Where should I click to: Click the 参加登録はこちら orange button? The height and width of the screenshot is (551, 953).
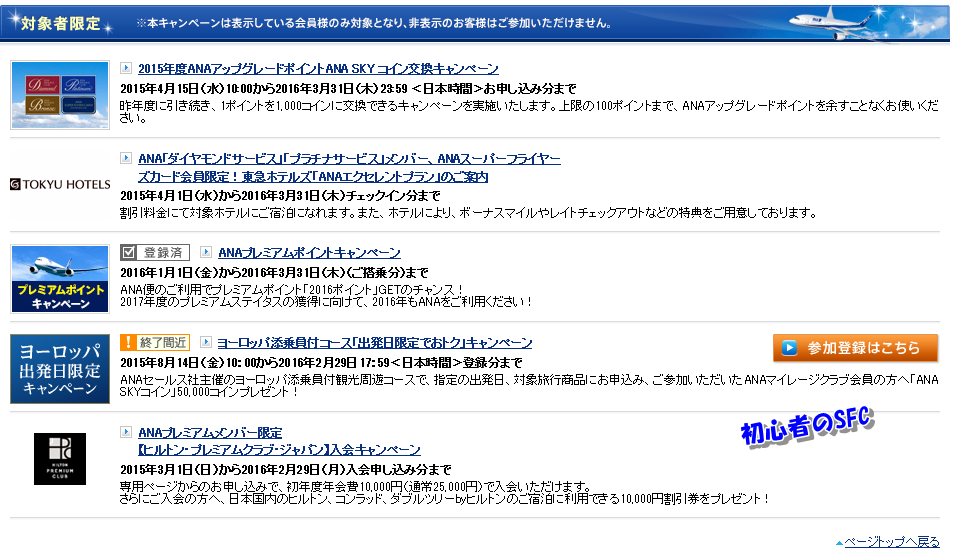click(x=855, y=348)
